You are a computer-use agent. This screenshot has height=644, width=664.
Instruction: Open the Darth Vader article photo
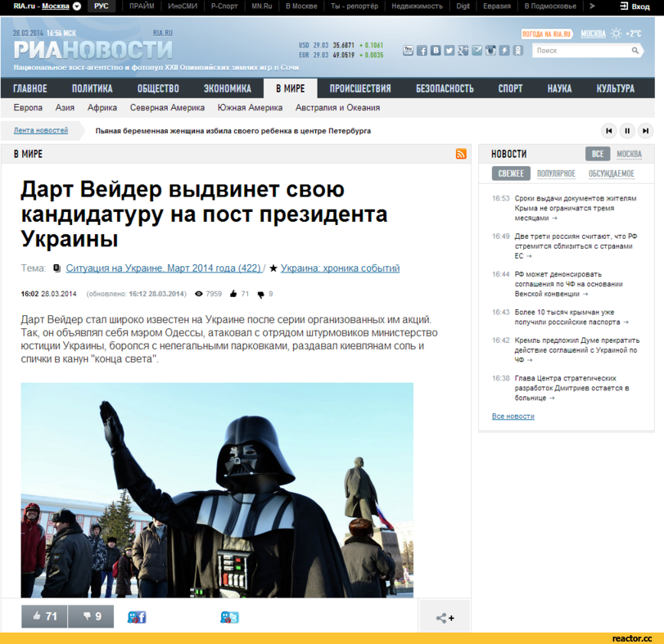tap(217, 490)
